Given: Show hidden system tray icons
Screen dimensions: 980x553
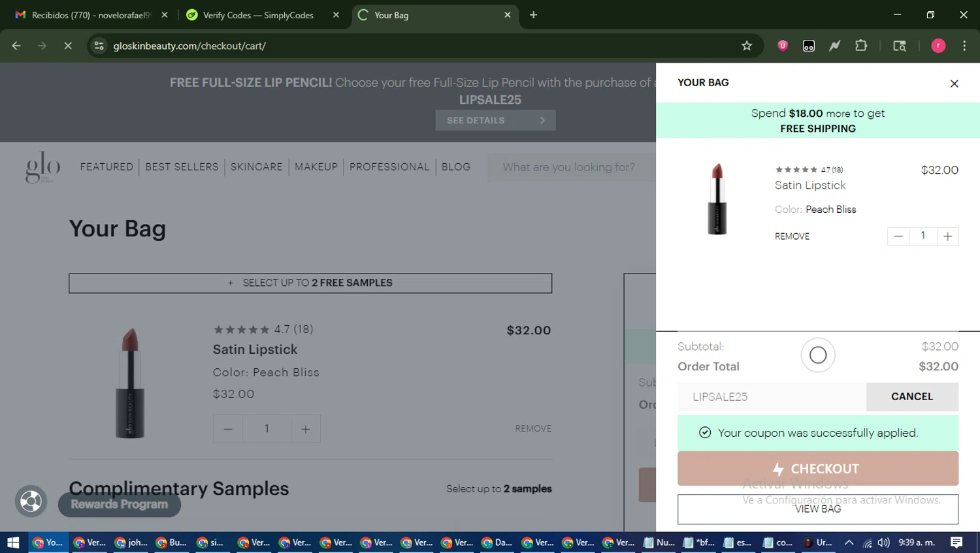Looking at the screenshot, I should [x=849, y=543].
